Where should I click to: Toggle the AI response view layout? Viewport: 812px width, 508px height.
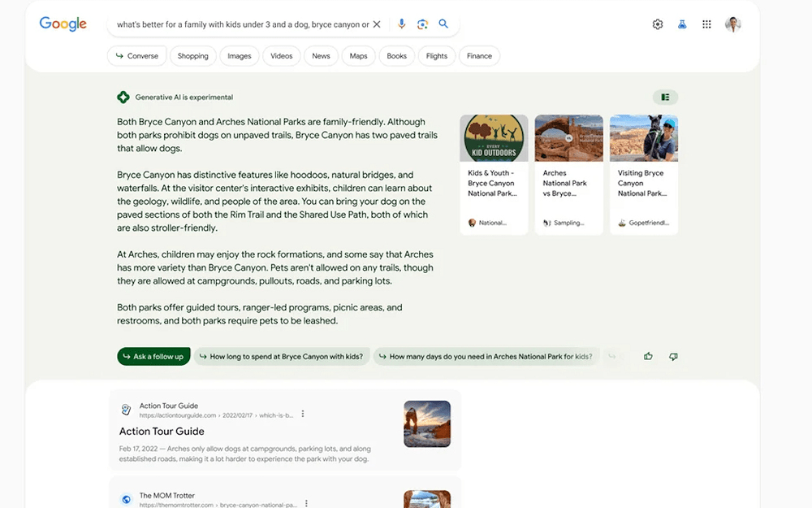(665, 96)
